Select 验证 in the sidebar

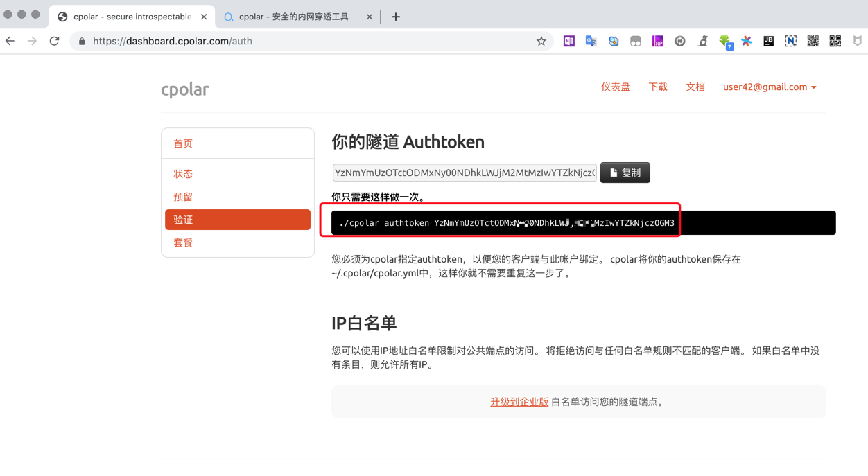click(238, 220)
